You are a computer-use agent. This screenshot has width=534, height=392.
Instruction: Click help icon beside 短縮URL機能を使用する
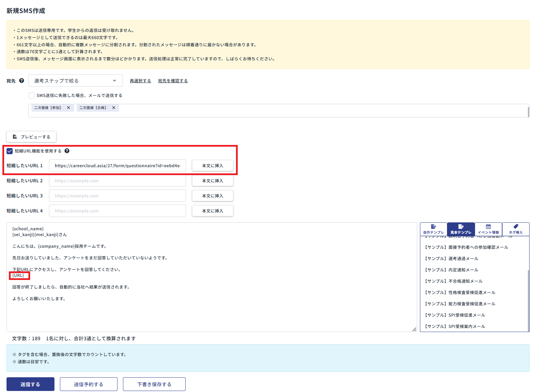67,151
